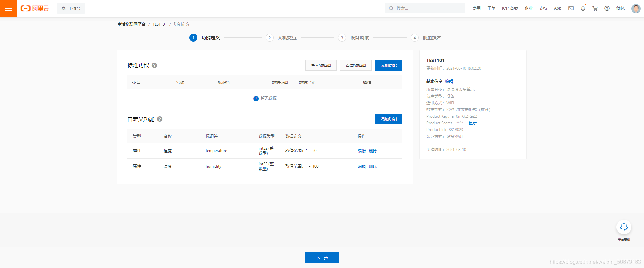The width and height of the screenshot is (644, 268).
Task: Open the 工单 menu
Action: coord(491,8)
